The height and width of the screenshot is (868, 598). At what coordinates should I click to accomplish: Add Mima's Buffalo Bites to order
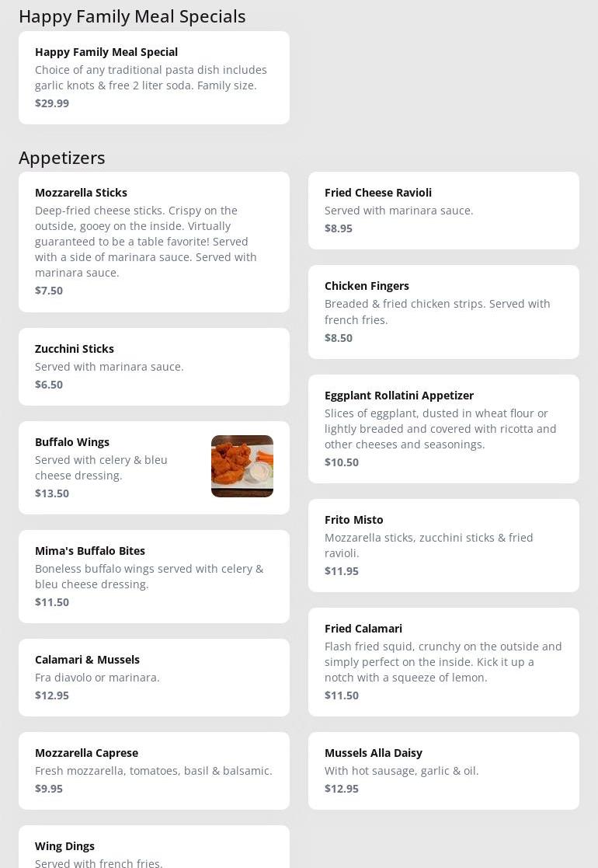(154, 577)
